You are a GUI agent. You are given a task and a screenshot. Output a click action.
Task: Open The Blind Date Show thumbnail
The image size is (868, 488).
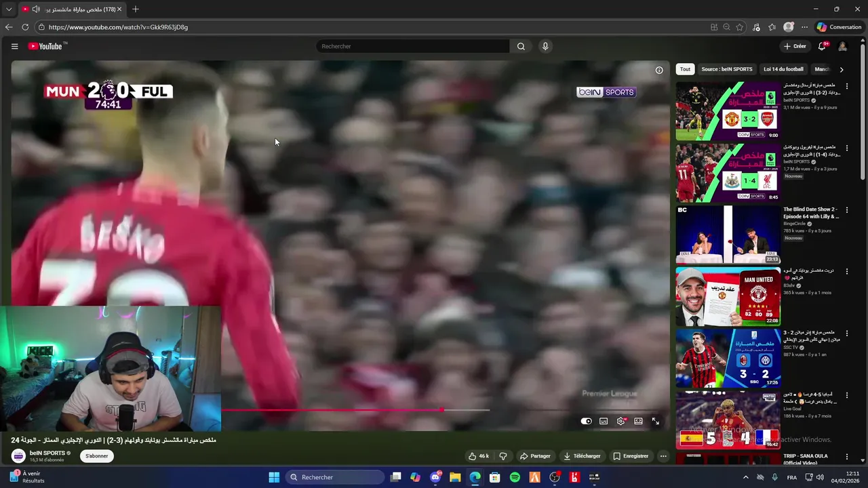click(x=728, y=235)
